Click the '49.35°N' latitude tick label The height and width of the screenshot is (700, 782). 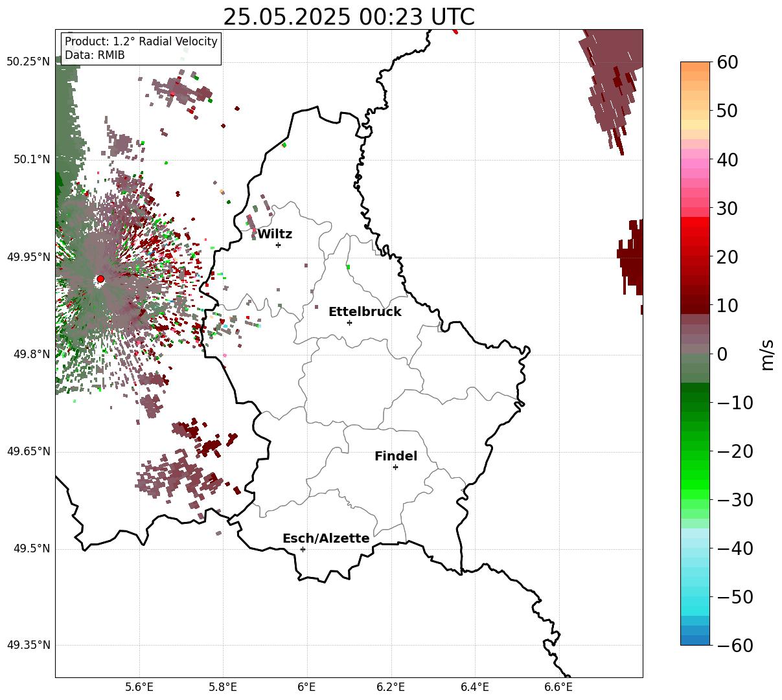(29, 645)
